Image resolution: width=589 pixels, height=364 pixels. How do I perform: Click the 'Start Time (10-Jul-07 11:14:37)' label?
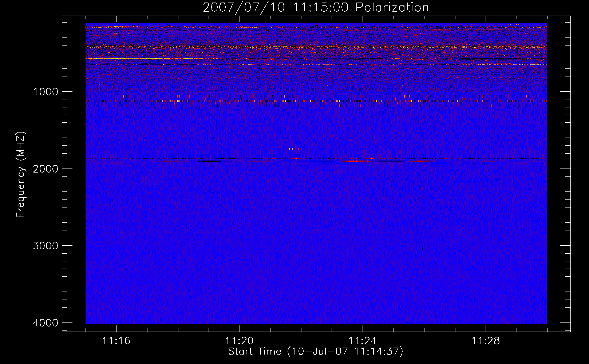click(316, 352)
